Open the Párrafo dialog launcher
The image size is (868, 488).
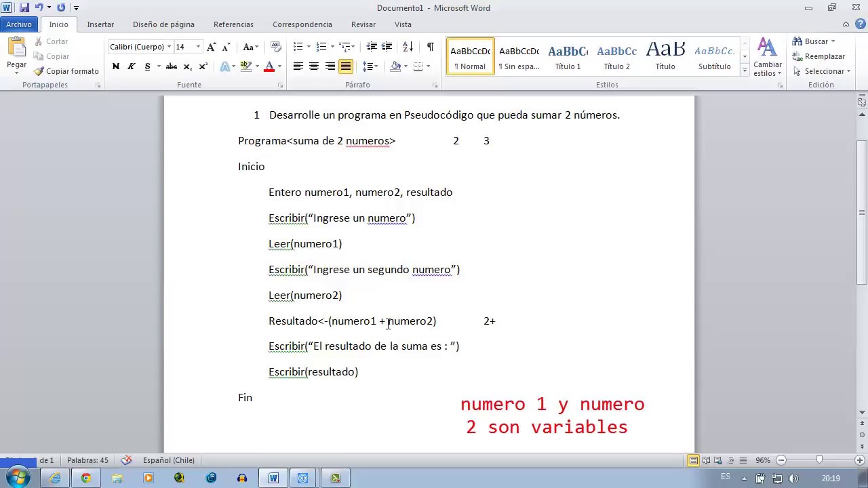(x=435, y=85)
